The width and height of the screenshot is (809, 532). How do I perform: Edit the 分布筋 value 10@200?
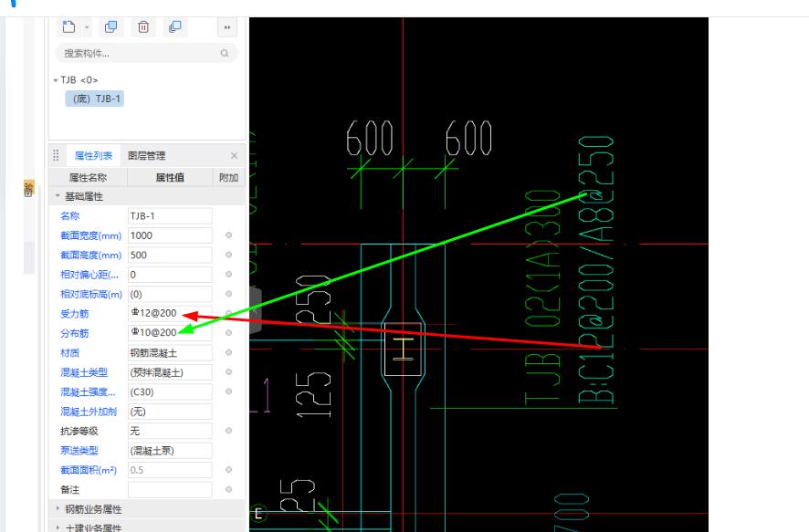click(170, 333)
